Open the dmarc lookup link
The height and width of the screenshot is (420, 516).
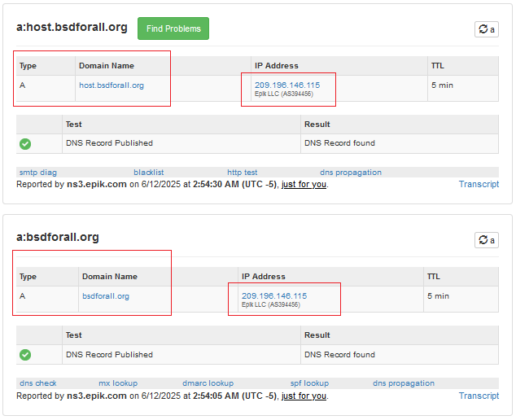[208, 383]
